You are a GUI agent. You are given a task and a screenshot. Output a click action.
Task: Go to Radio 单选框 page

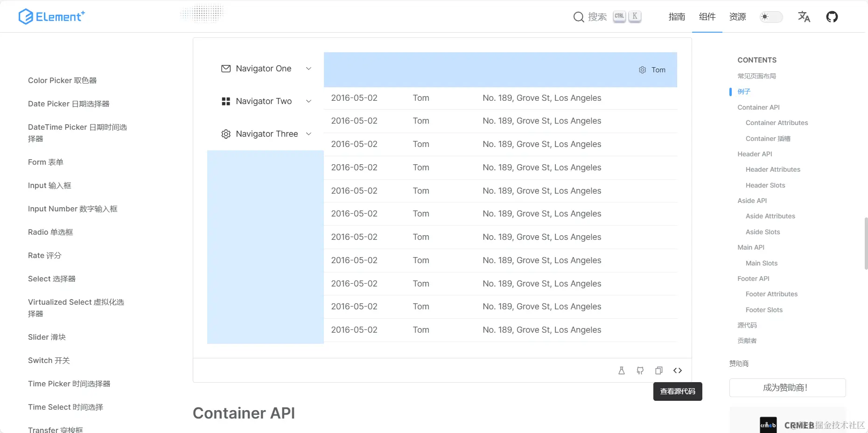point(50,232)
